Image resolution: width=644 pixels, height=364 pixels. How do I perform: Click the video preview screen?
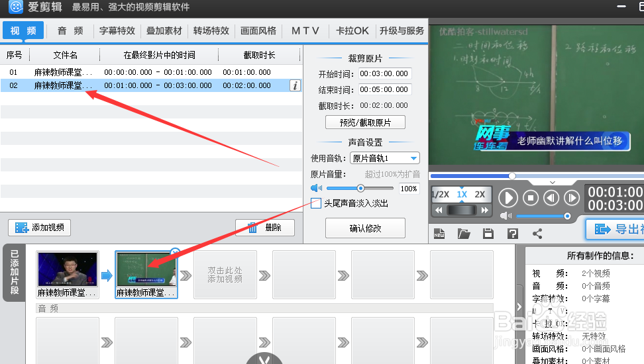tap(537, 95)
